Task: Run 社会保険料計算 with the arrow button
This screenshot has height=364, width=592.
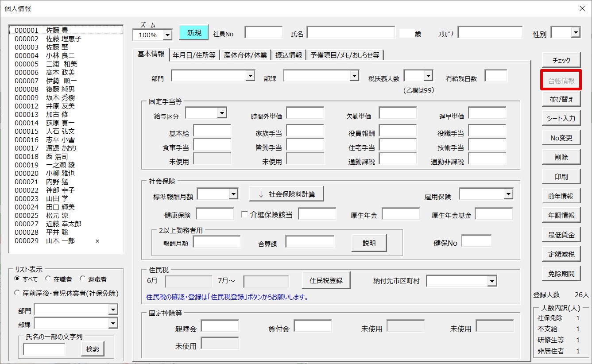Action: 286,194
